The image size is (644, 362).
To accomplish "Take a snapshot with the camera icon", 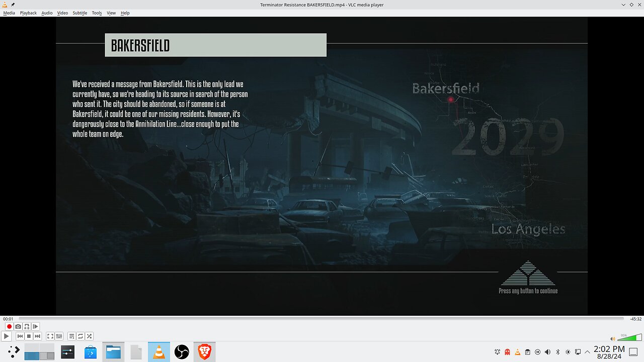I will click(18, 327).
